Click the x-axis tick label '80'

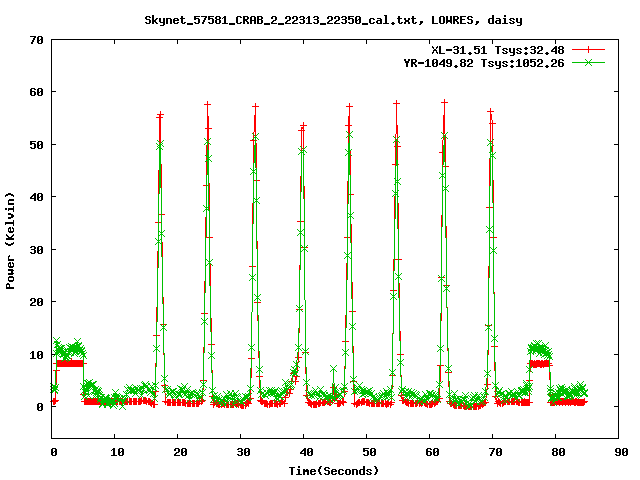[x=558, y=452]
